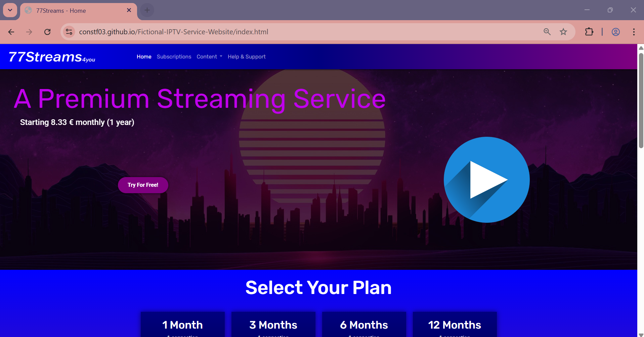Click the browser back arrow
This screenshot has height=337, width=644.
tap(11, 32)
